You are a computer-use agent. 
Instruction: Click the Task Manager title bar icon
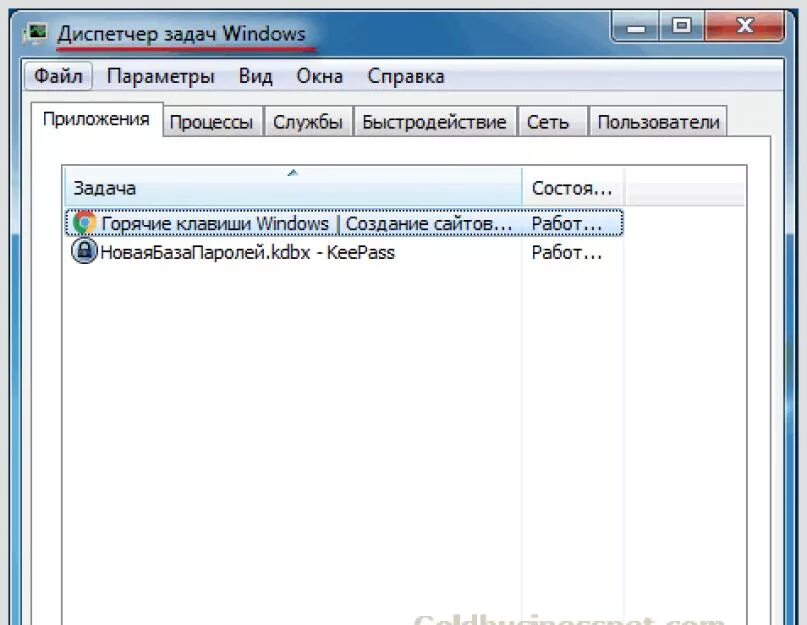[35, 33]
